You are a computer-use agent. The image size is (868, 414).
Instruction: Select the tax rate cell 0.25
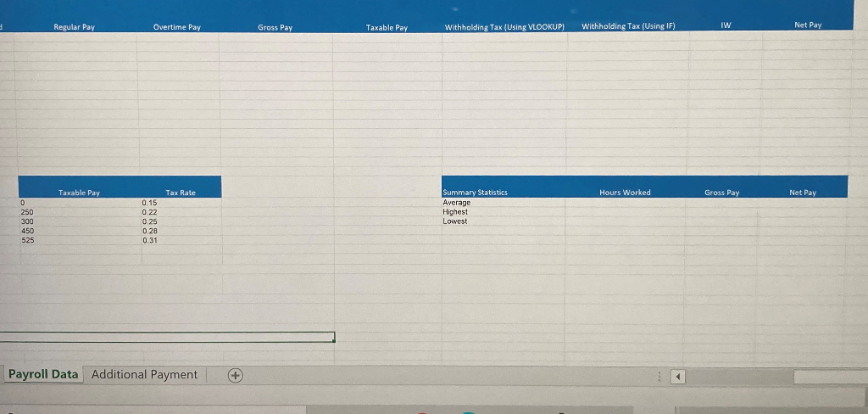[181, 221]
